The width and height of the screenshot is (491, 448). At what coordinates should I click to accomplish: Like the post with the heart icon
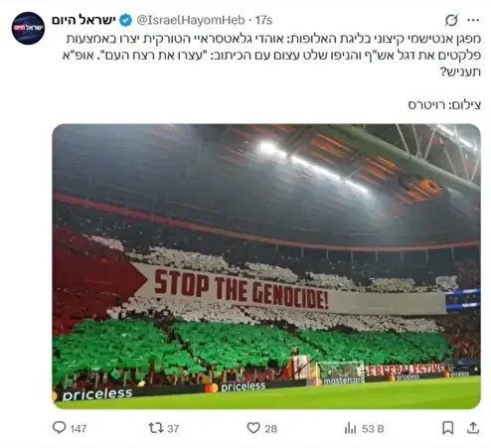[x=253, y=428]
